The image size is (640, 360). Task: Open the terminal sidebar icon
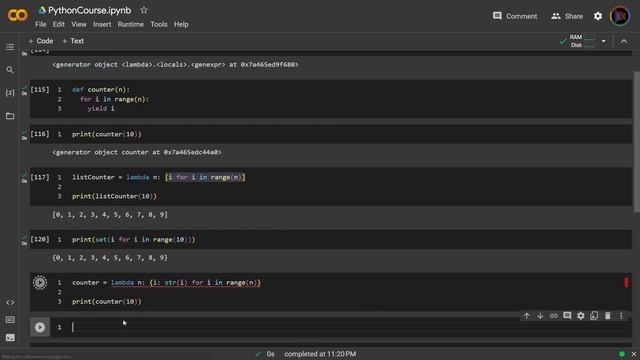10,338
